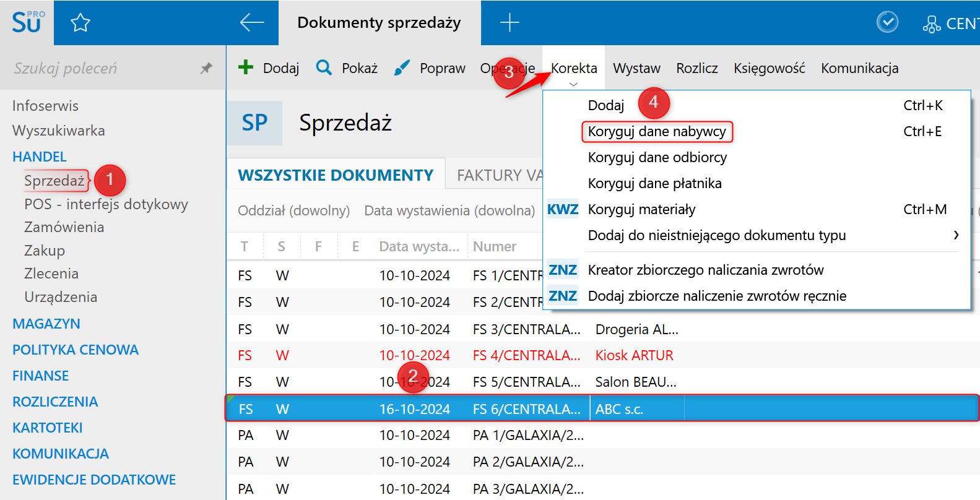Expand the KARTOTEKI section

[x=48, y=428]
